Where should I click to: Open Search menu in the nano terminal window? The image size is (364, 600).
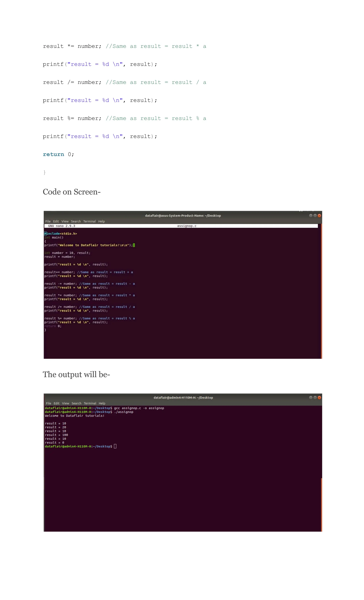(x=76, y=221)
